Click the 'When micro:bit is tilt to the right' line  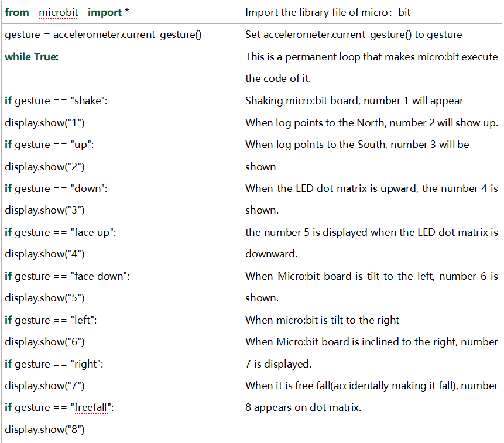[322, 320]
